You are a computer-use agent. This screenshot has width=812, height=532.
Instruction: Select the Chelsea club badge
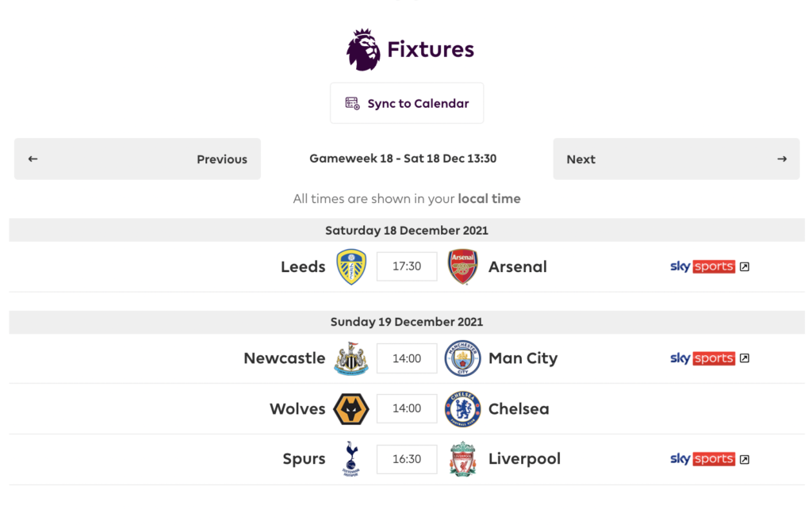pos(462,409)
